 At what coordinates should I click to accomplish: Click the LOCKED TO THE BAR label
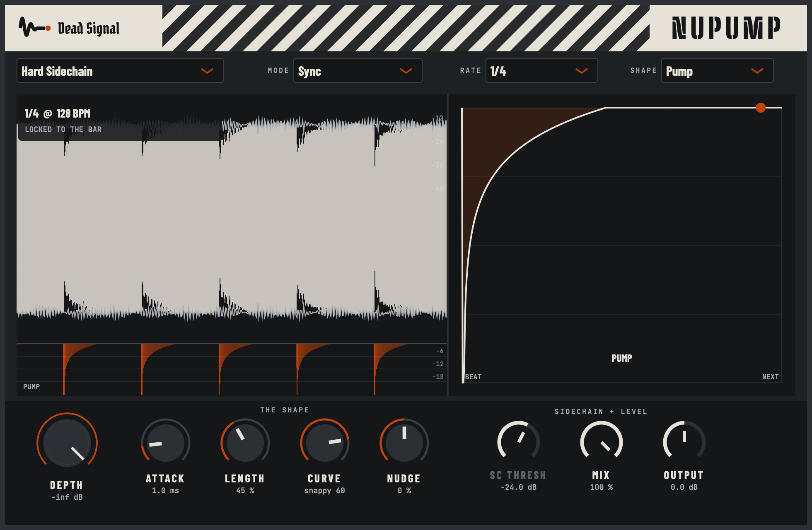63,129
